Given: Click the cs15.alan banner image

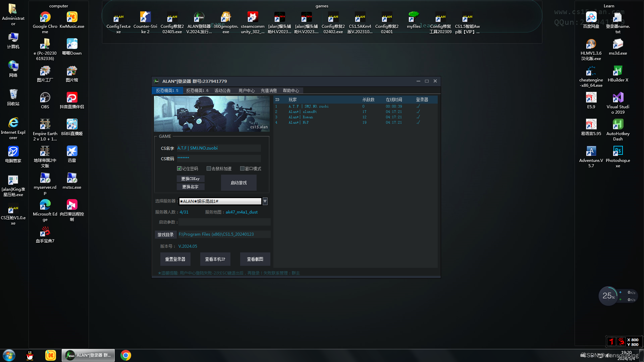Looking at the screenshot, I should (211, 114).
